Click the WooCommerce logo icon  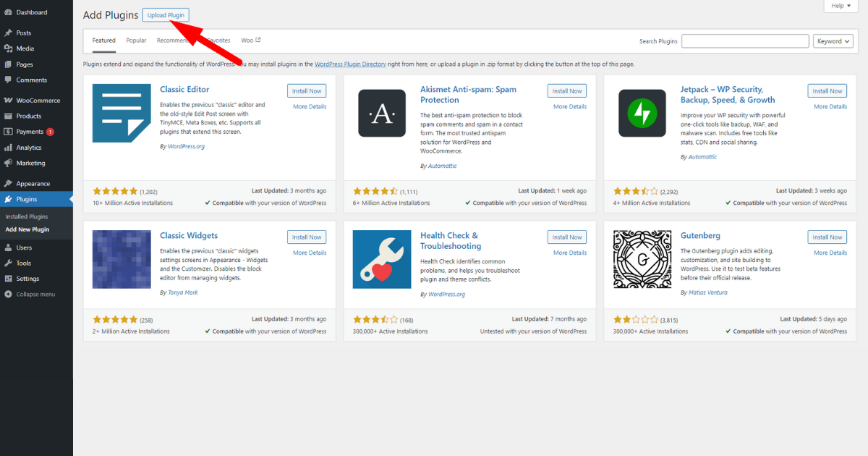pos(8,101)
